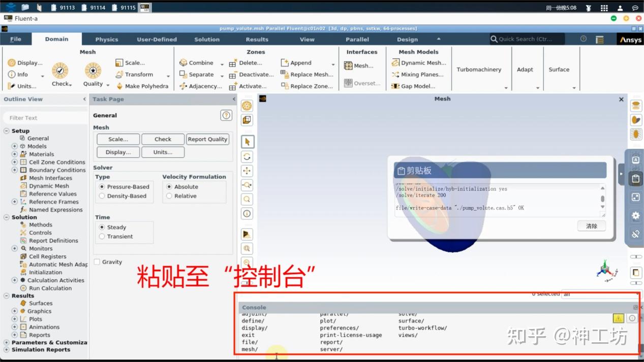The width and height of the screenshot is (644, 362).
Task: Click Display... button in Task Page
Action: click(x=118, y=152)
